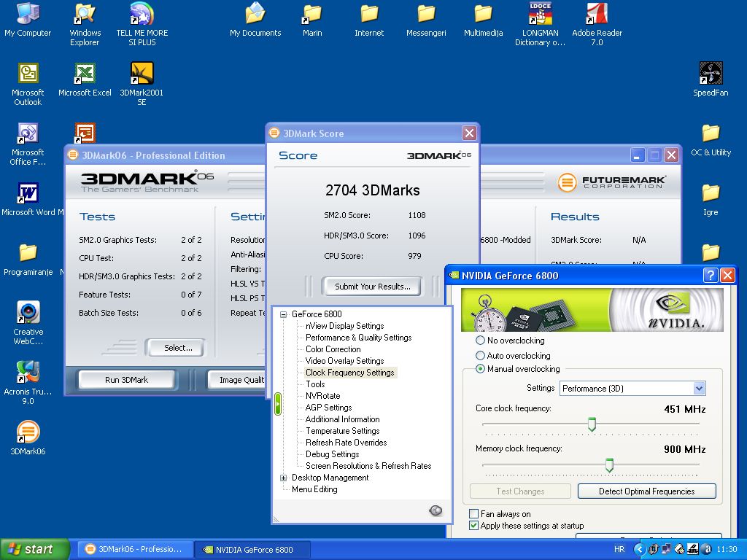This screenshot has width=747, height=560.
Task: Click Run 3DMark button
Action: (x=127, y=380)
